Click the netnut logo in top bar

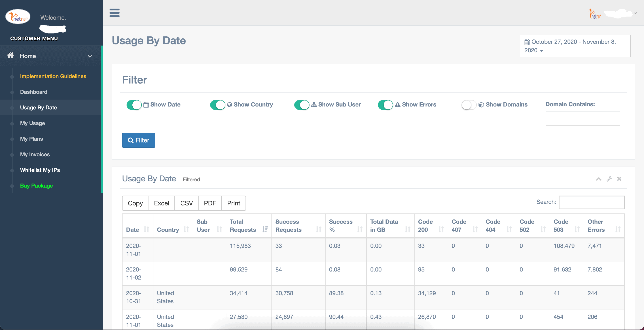[595, 14]
